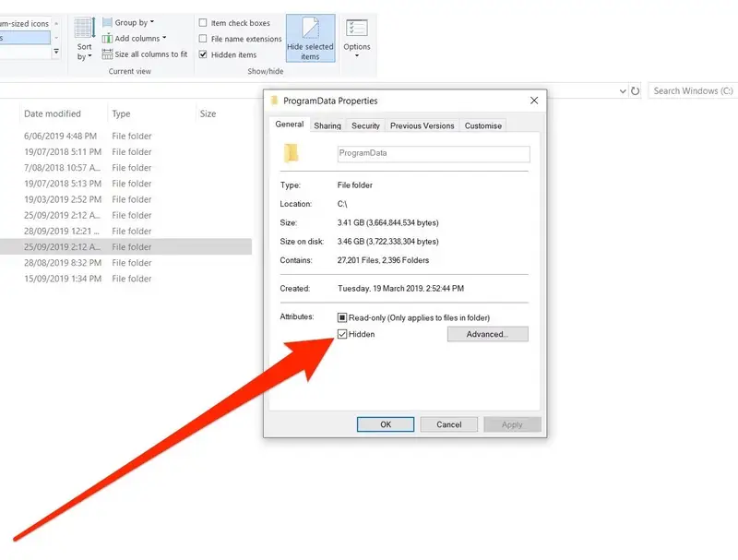Image resolution: width=738 pixels, height=560 pixels.
Task: Uncheck the Hidden attribute checkbox
Action: click(x=342, y=334)
